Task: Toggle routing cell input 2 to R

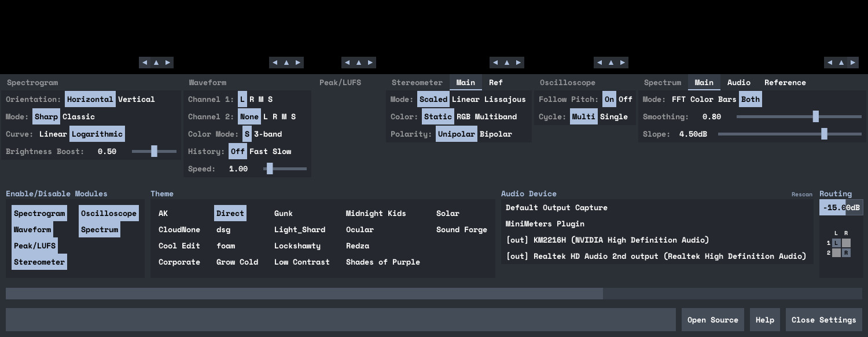Action: pyautogui.click(x=846, y=253)
